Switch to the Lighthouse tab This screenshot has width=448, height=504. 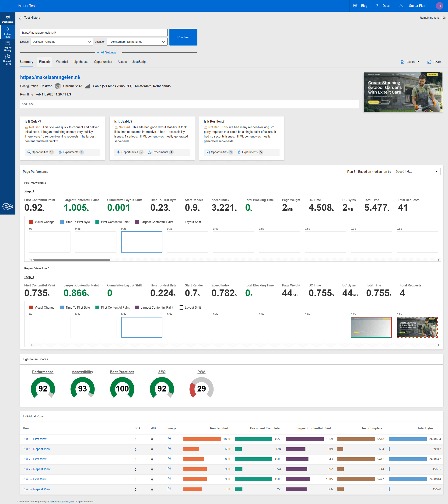[81, 62]
